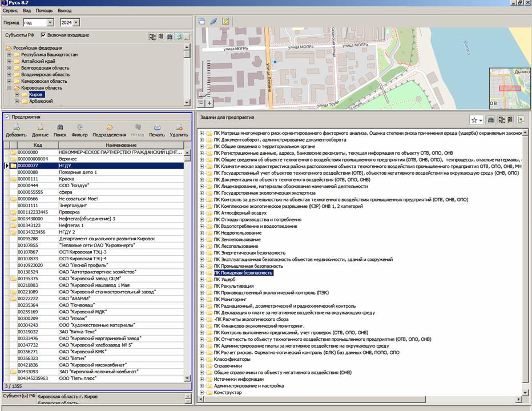Open Подразделения (Subdivisions) folder icon
The width and height of the screenshot is (532, 411).
coord(109,127)
